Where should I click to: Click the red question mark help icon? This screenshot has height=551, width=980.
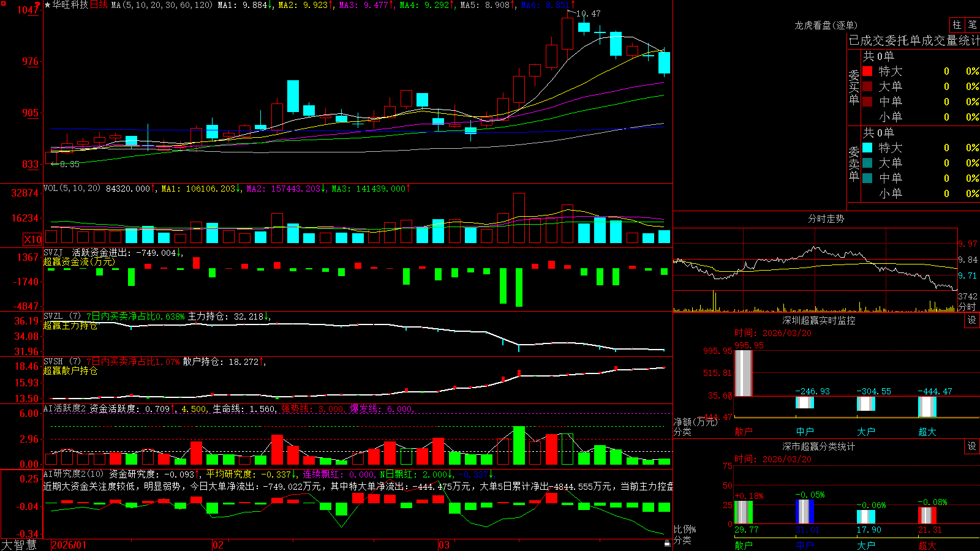[x=37, y=4]
